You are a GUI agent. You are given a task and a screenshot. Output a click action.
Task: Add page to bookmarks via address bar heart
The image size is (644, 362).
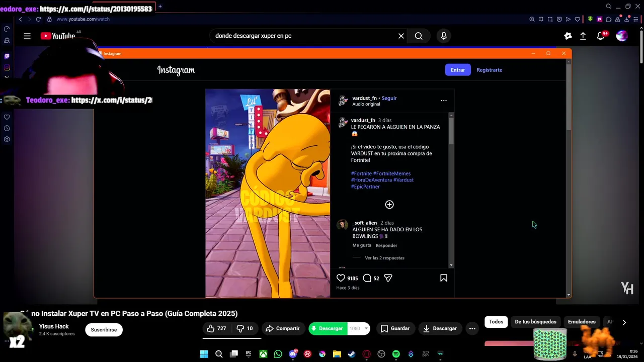coord(577,19)
